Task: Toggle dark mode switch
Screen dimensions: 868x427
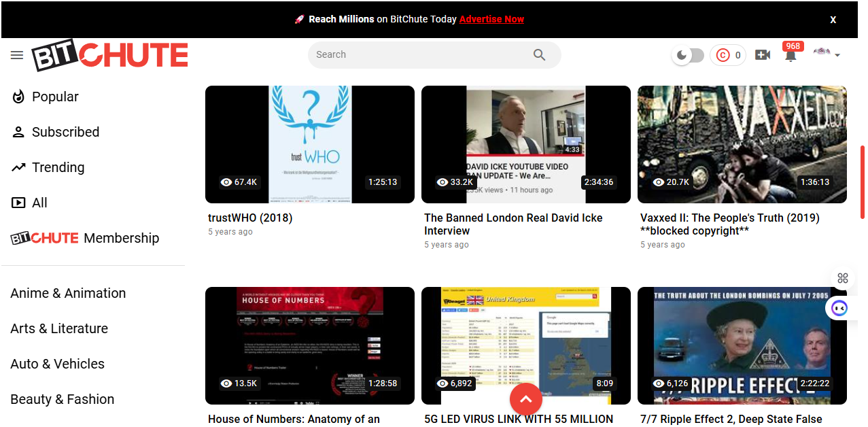Action: click(688, 55)
